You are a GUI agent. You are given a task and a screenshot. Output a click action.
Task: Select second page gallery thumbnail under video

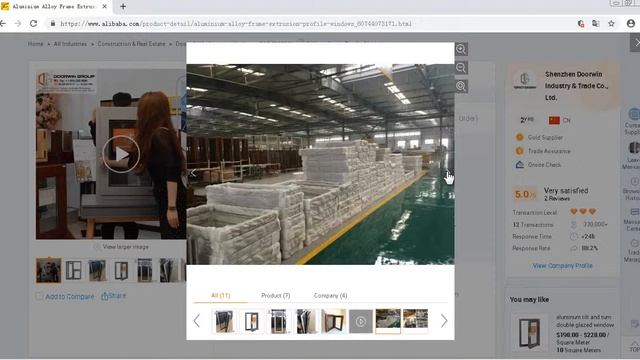pyautogui.click(x=73, y=270)
